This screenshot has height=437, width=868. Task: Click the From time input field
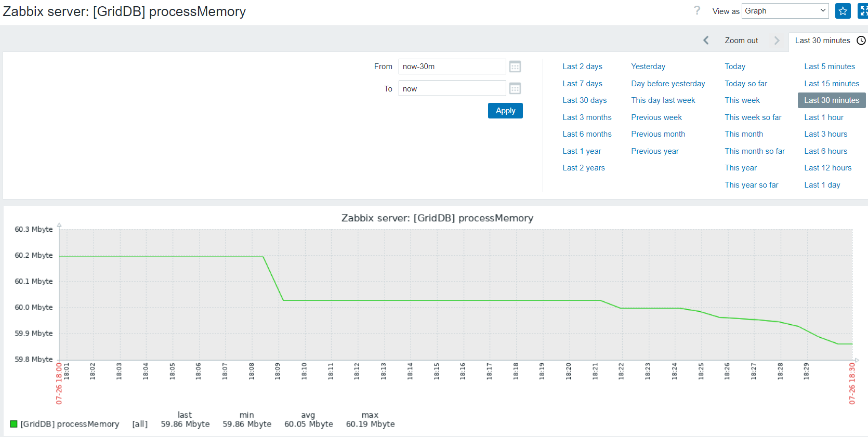(452, 67)
